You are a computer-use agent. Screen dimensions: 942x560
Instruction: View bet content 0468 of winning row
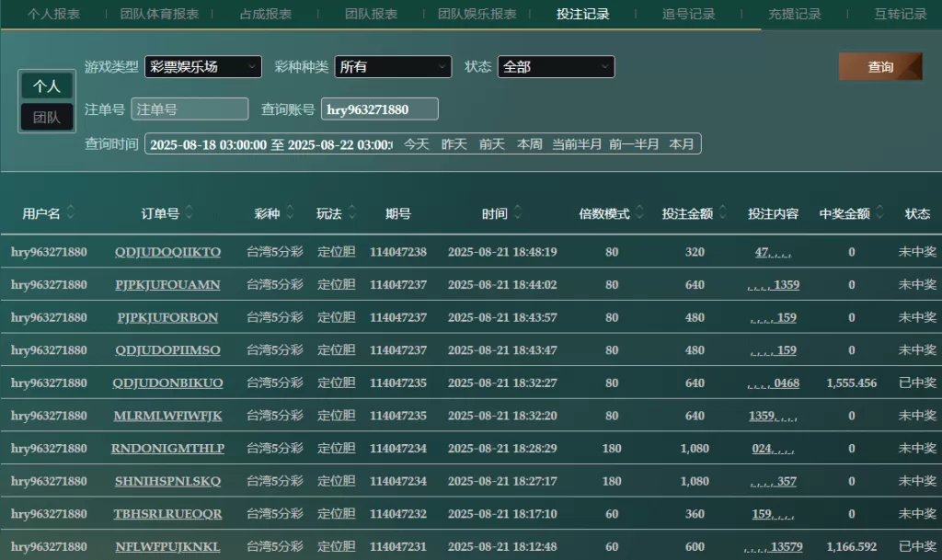[x=773, y=383]
